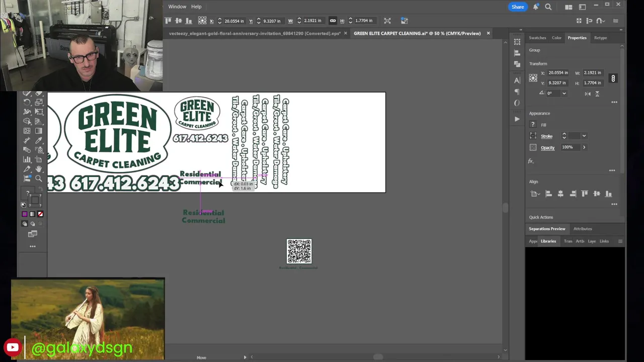This screenshot has height=362, width=644.
Task: Select the Mesh tool
Action: pyautogui.click(x=27, y=131)
